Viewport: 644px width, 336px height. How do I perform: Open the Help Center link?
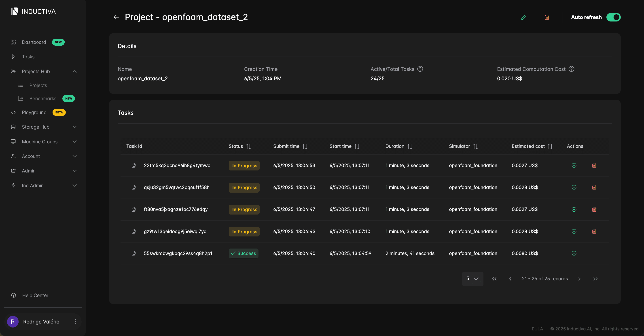[x=35, y=295]
